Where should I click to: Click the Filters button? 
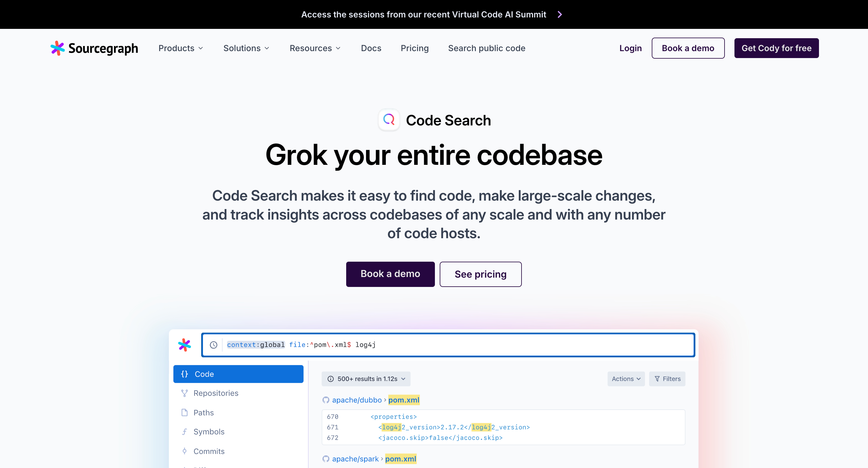click(667, 379)
